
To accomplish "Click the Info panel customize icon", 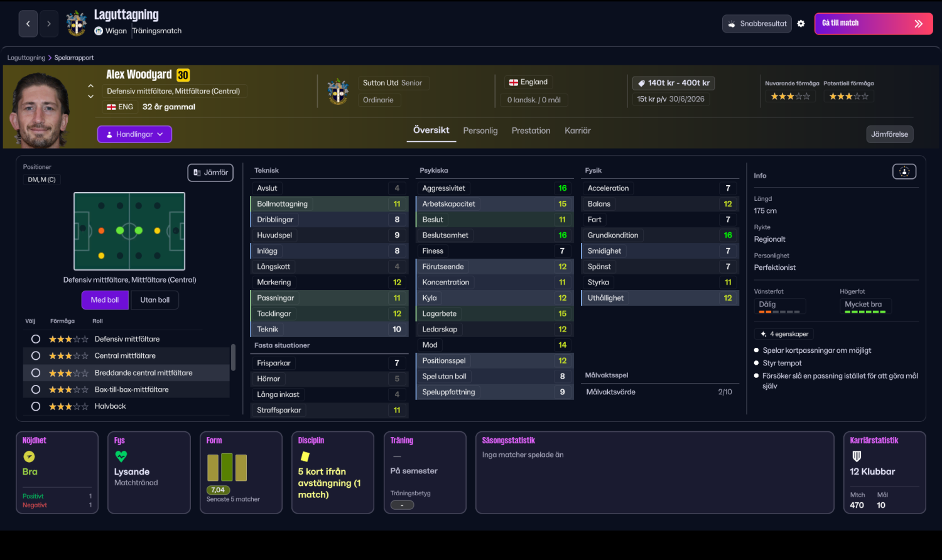I will 904,171.
